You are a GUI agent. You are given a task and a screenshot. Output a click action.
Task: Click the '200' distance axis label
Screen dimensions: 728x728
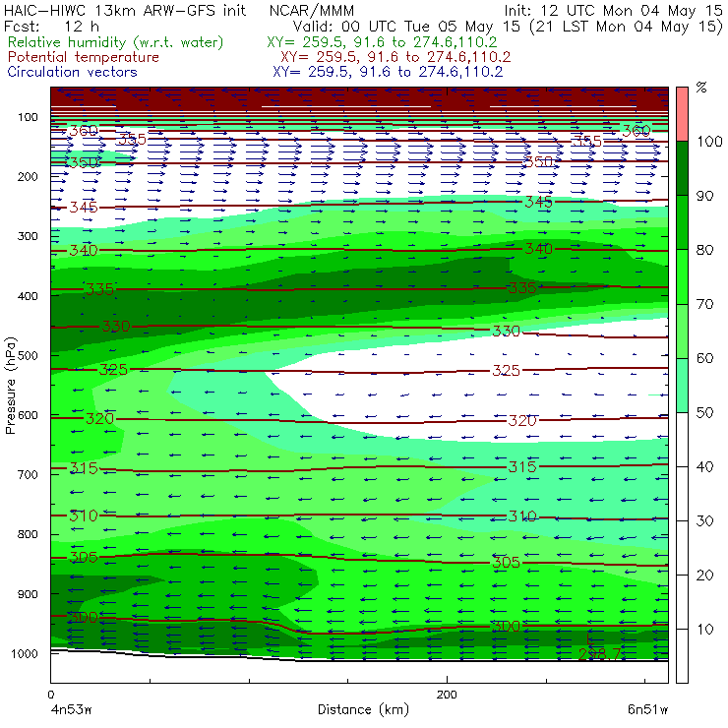(447, 695)
